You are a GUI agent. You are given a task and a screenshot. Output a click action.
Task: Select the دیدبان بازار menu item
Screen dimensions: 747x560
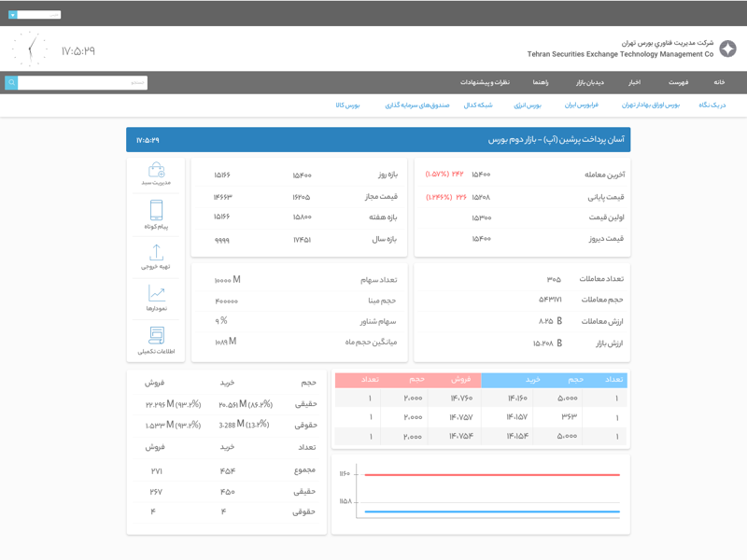[x=589, y=83]
